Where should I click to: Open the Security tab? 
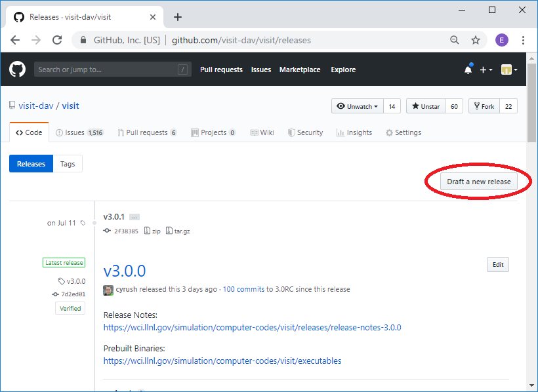click(305, 132)
